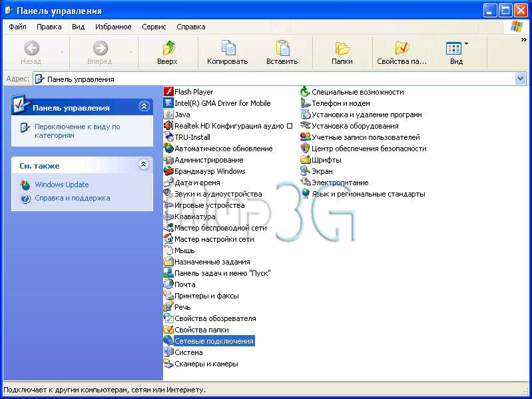This screenshot has height=399, width=532.
Task: Open the Избранное menu
Action: coord(113,27)
